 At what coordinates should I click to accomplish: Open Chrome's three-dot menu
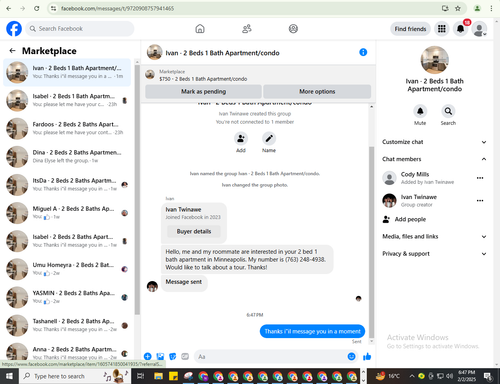coord(491,8)
